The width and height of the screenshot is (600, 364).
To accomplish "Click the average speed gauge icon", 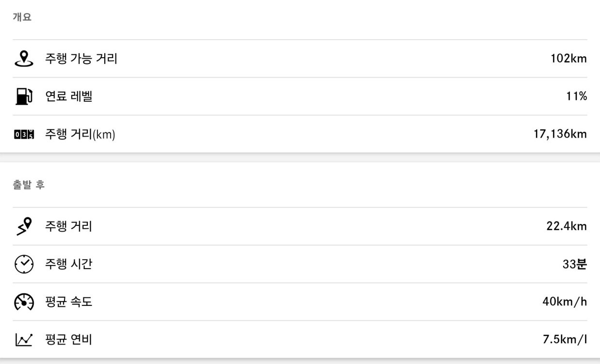I will click(24, 302).
